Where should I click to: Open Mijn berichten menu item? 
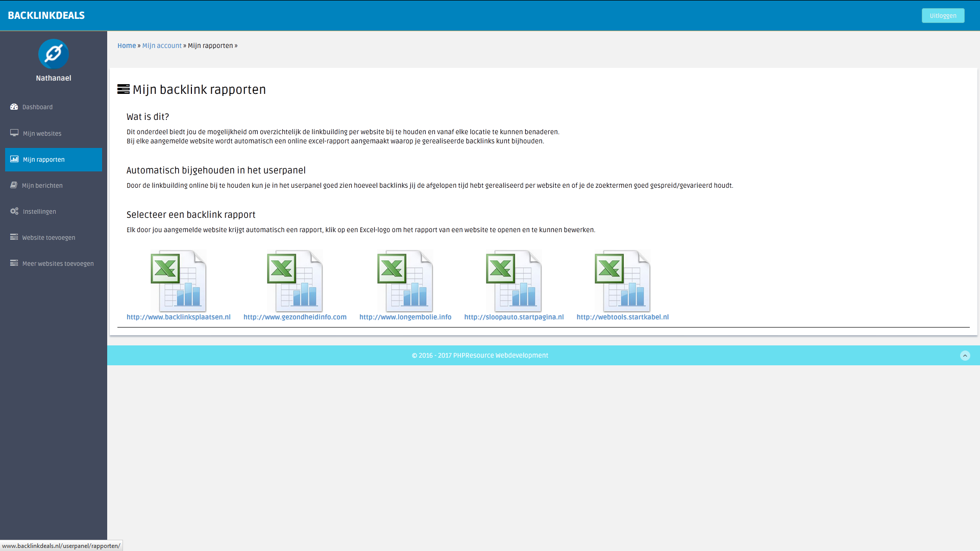point(54,186)
